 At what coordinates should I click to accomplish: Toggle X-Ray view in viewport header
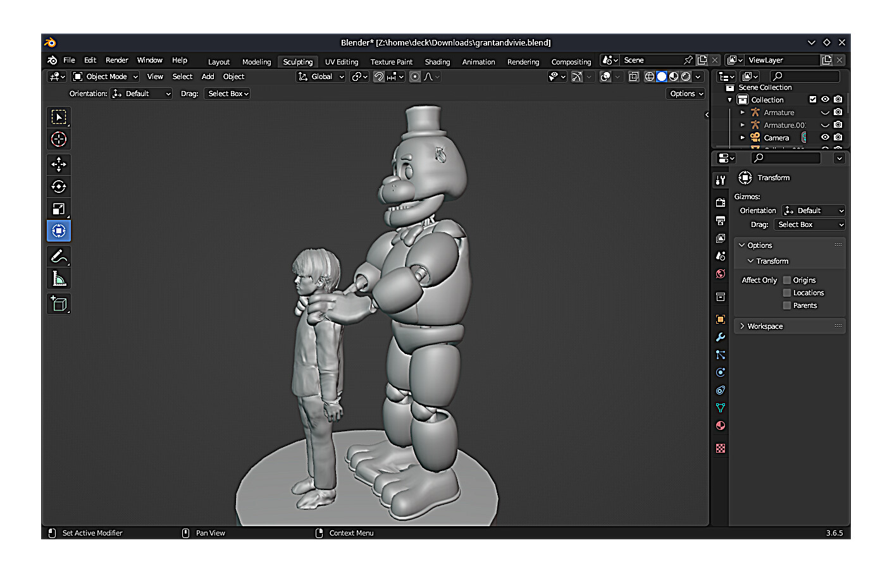pyautogui.click(x=633, y=77)
